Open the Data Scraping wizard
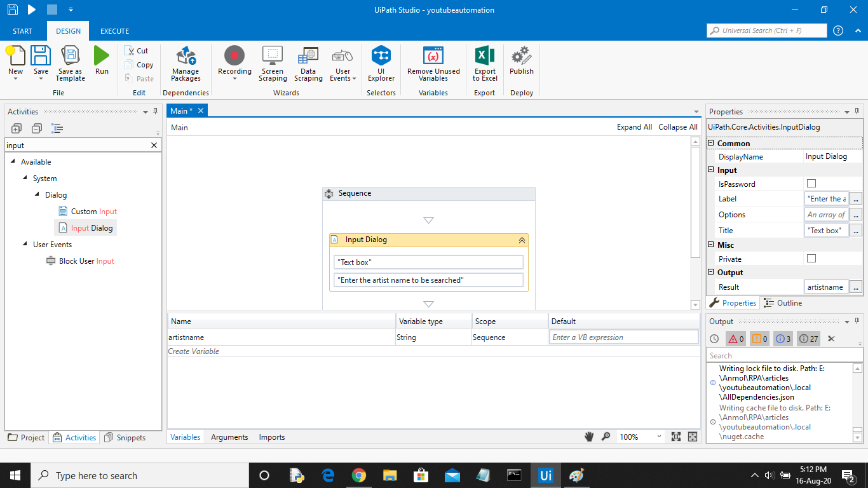 coord(308,64)
